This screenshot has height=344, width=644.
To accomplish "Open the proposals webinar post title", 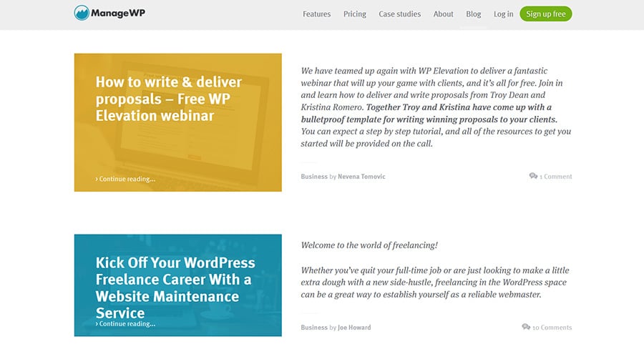I will click(168, 99).
